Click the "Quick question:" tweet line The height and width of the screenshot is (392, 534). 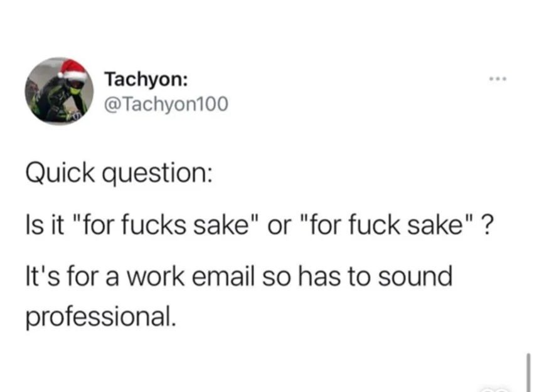(x=118, y=174)
